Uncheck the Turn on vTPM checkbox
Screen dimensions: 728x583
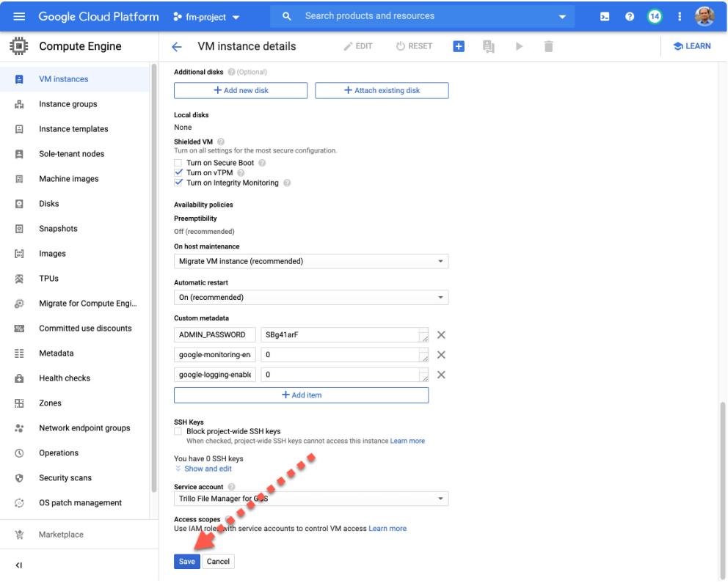[x=178, y=172]
